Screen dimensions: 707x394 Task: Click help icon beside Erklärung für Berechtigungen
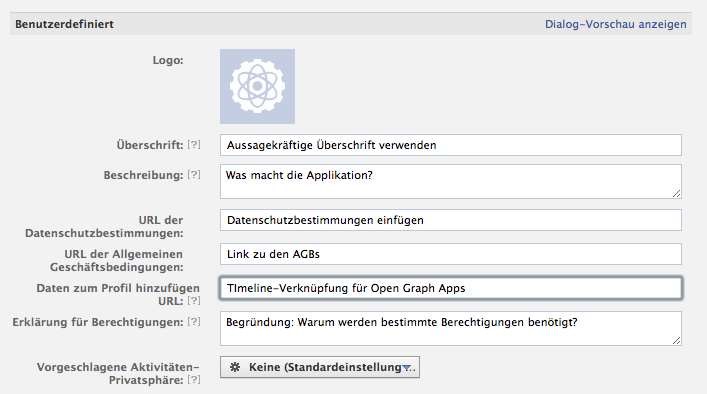click(x=194, y=322)
